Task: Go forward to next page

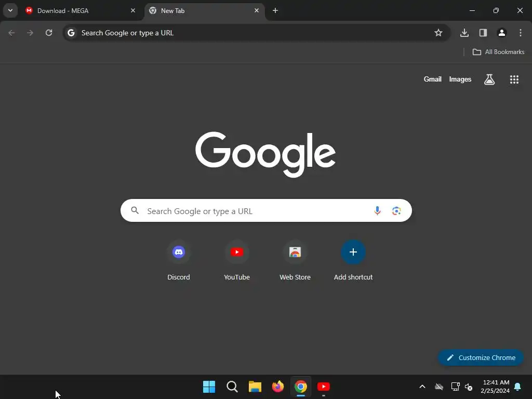Action: pos(30,33)
